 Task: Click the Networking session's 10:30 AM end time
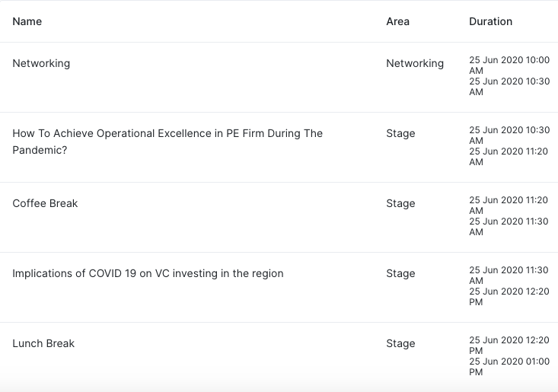coord(509,86)
